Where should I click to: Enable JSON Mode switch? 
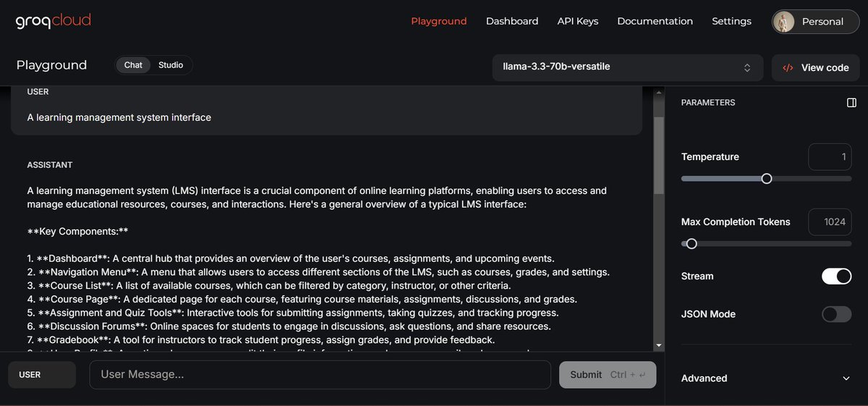pos(836,314)
